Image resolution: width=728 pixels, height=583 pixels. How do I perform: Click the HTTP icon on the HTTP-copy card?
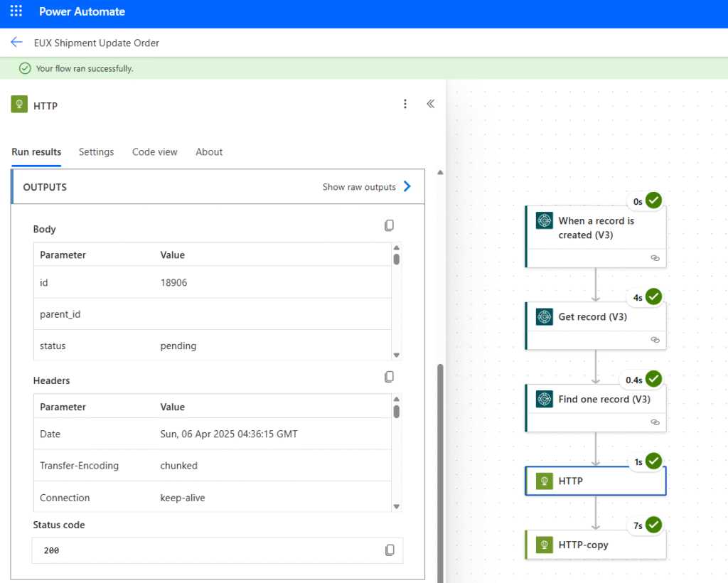coord(544,545)
